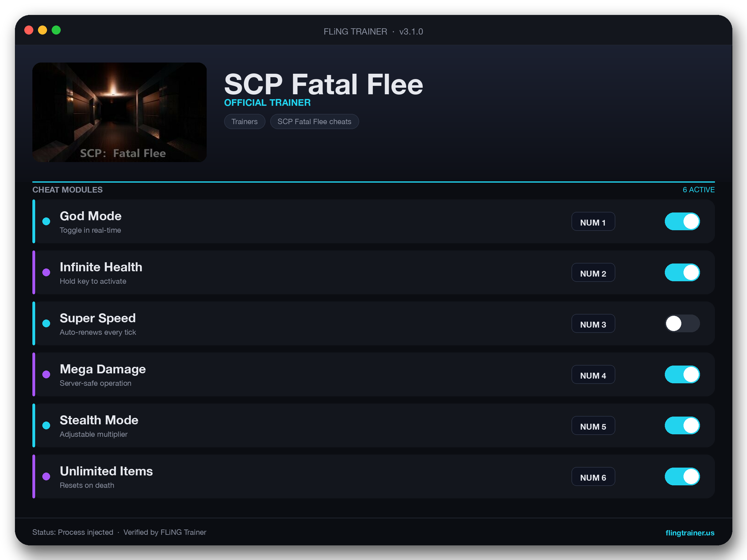Click the 'Toggle in real-time' description

(90, 230)
